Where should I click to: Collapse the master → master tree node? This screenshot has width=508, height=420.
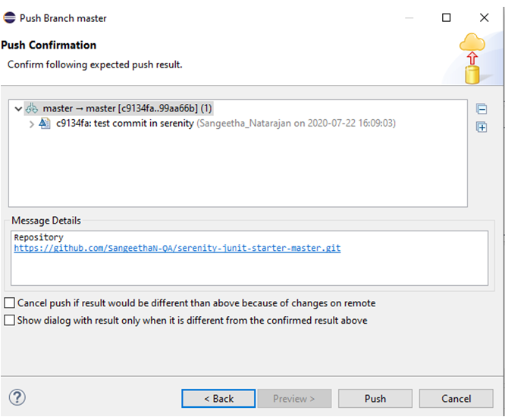coord(18,108)
